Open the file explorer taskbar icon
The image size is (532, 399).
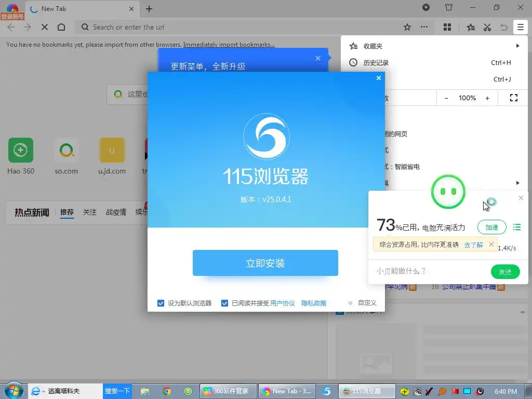click(145, 392)
